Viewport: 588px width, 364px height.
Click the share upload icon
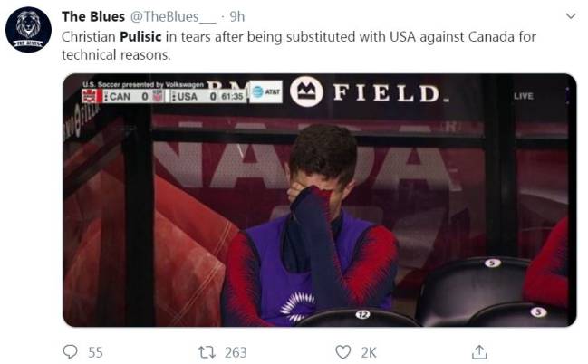(479, 352)
